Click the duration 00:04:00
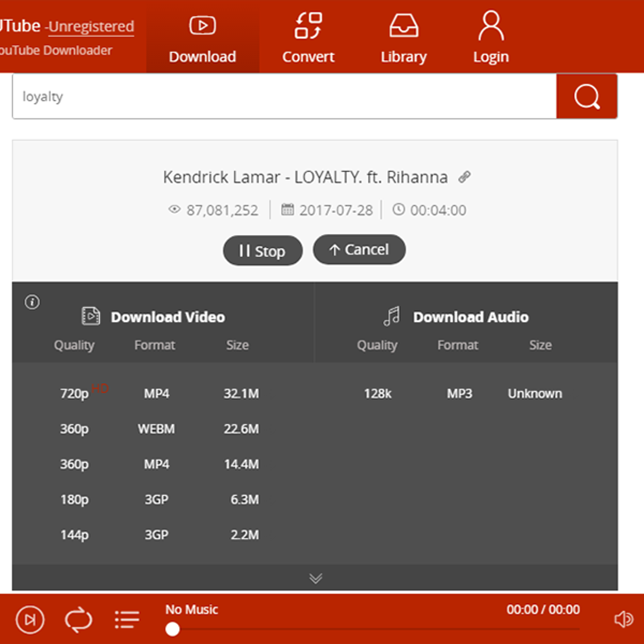 (x=438, y=210)
